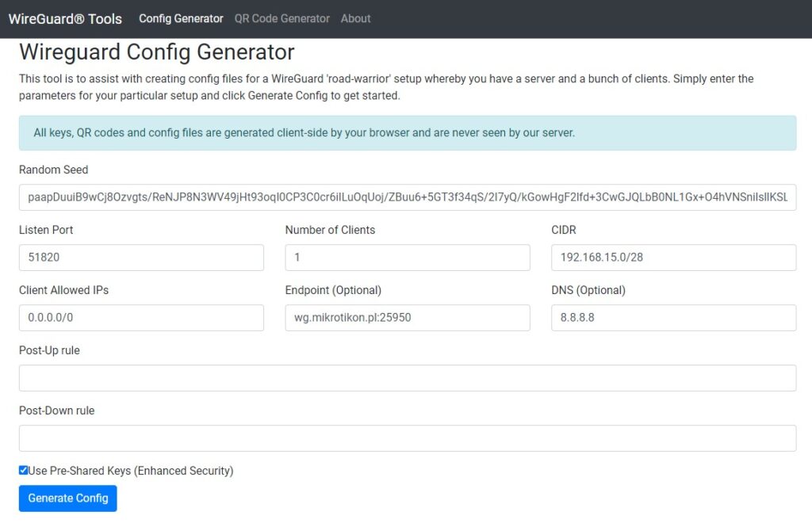Click the blue client-side keys notice
The image size is (812, 523).
pyautogui.click(x=408, y=133)
